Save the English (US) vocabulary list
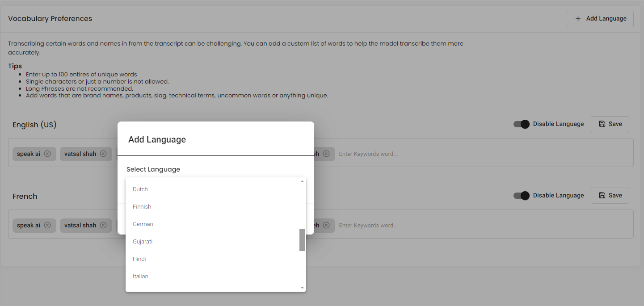This screenshot has height=306, width=644. coord(610,124)
